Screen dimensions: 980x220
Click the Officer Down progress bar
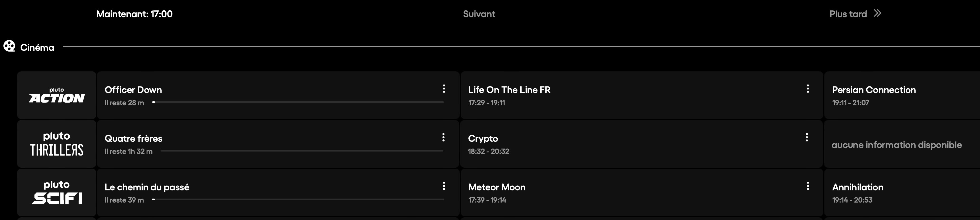298,102
